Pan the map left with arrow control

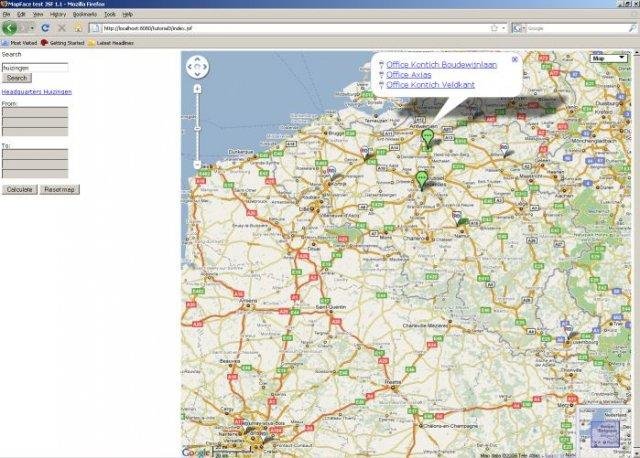(190, 67)
